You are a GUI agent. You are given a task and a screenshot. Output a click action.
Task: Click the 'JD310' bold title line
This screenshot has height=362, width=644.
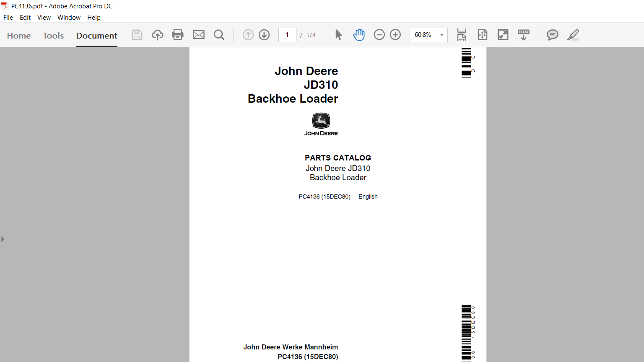pos(321,85)
